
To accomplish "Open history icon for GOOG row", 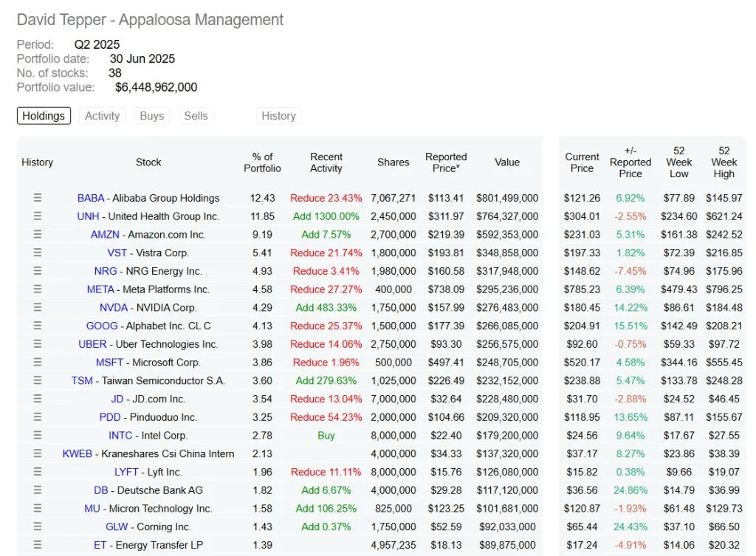I will tap(38, 326).
